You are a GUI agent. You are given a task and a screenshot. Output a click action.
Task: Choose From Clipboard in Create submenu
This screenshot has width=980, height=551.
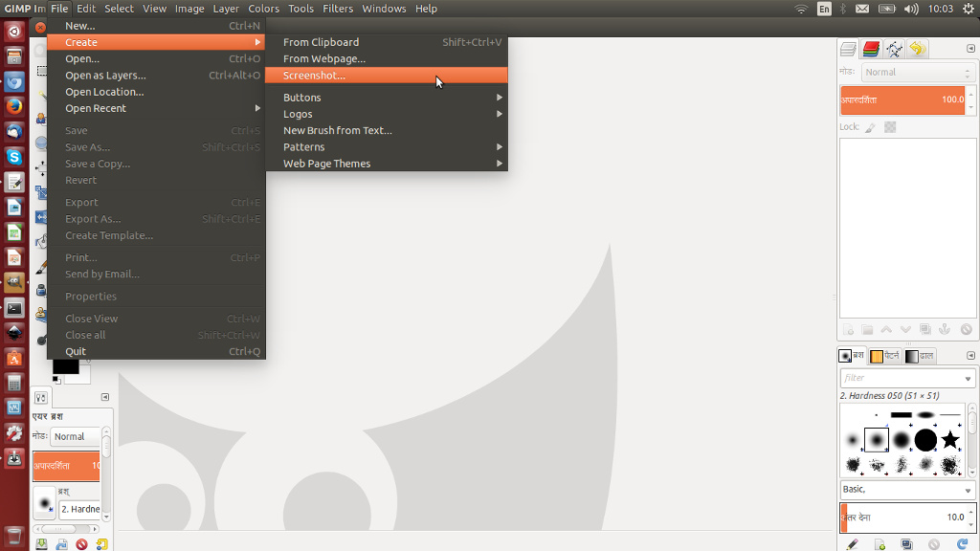321,42
